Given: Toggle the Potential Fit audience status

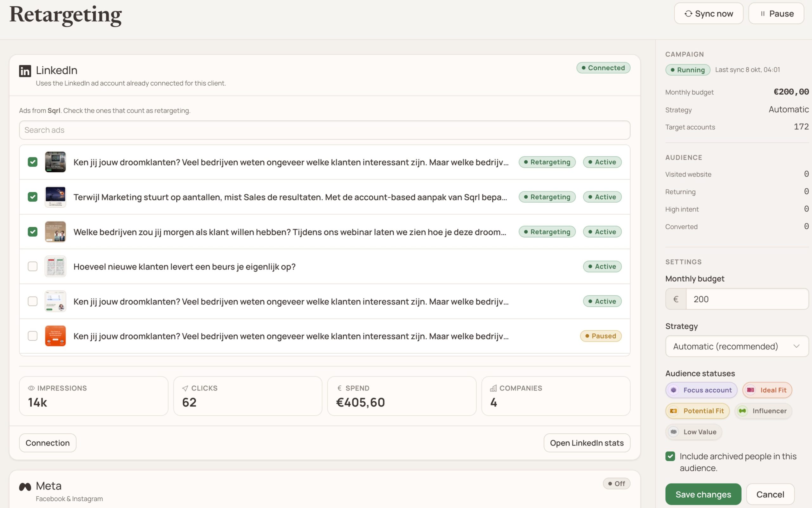Looking at the screenshot, I should coord(697,411).
